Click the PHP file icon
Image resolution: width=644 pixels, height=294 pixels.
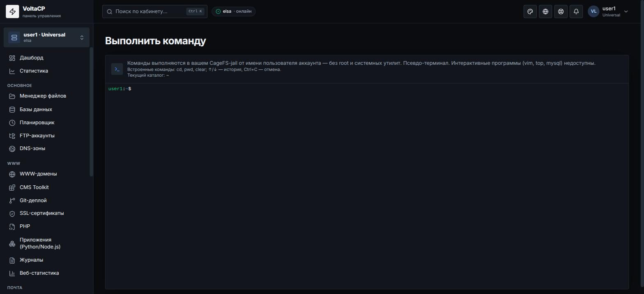tap(12, 226)
